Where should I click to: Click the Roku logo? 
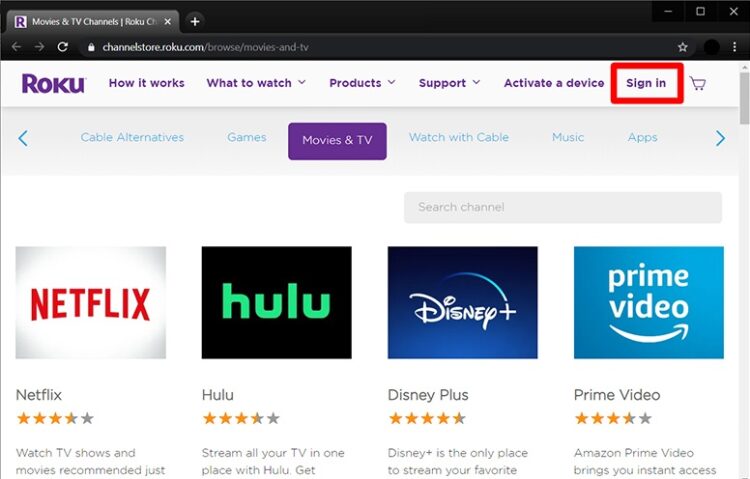54,83
